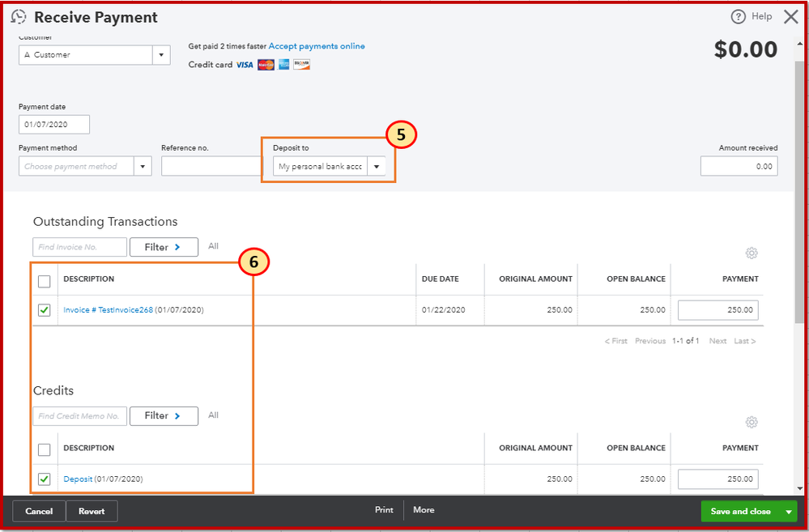Click the Help label
The height and width of the screenshot is (532, 809).
point(761,16)
